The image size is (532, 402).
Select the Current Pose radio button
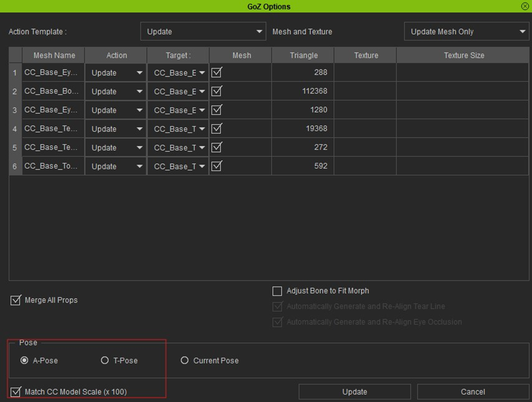184,360
